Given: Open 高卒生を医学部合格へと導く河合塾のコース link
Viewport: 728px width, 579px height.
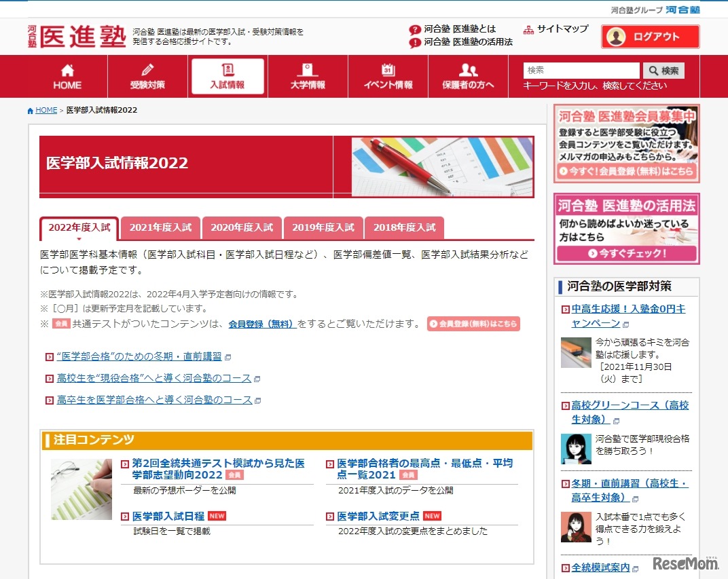Looking at the screenshot, I should point(154,400).
